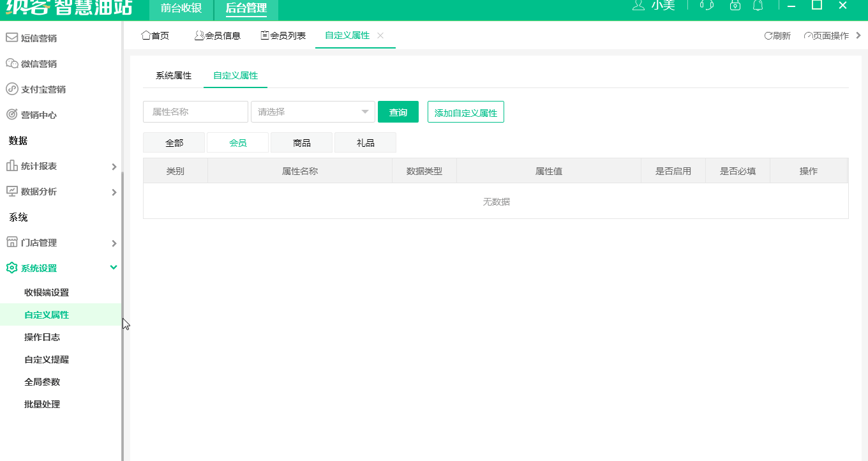This screenshot has height=461, width=868.
Task: Select the 礼品 category filter
Action: pyautogui.click(x=365, y=142)
